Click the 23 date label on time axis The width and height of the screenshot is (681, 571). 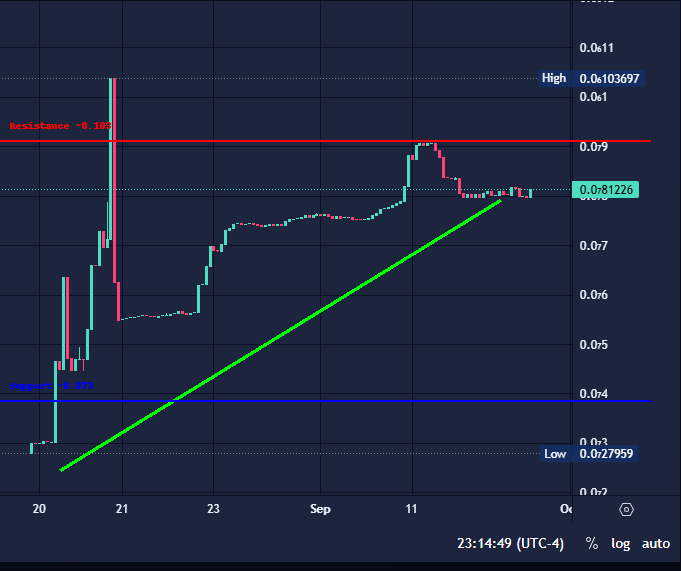(213, 509)
